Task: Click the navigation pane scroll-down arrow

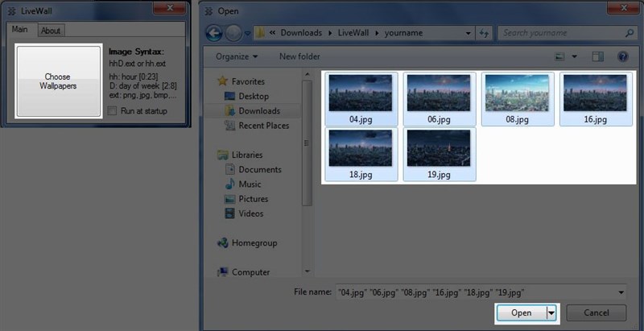Action: (x=307, y=271)
